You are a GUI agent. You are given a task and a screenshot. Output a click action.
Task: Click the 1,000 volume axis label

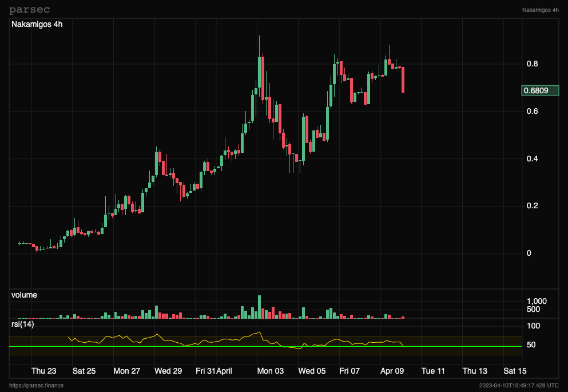(x=537, y=302)
